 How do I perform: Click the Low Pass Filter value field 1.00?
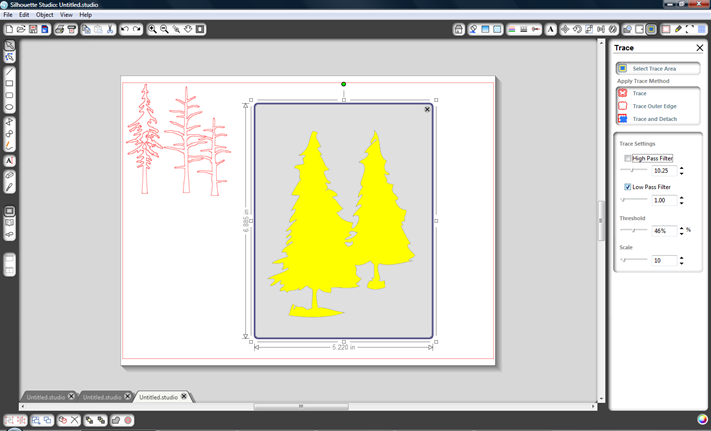point(664,200)
